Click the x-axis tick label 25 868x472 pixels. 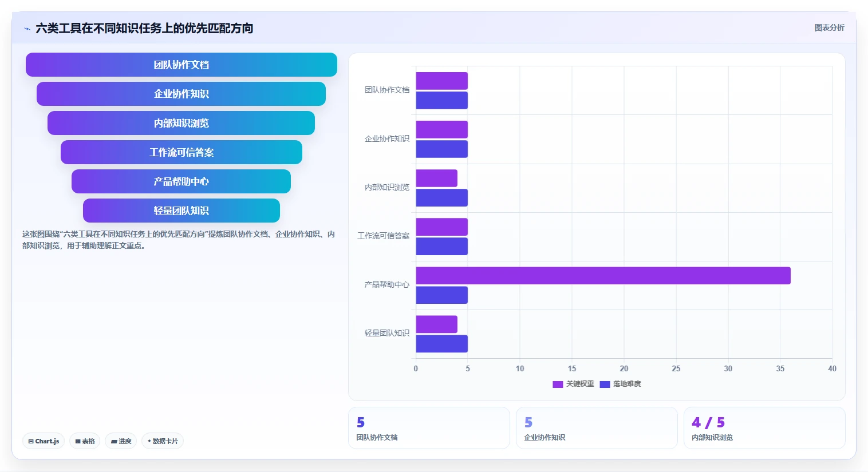pos(676,368)
